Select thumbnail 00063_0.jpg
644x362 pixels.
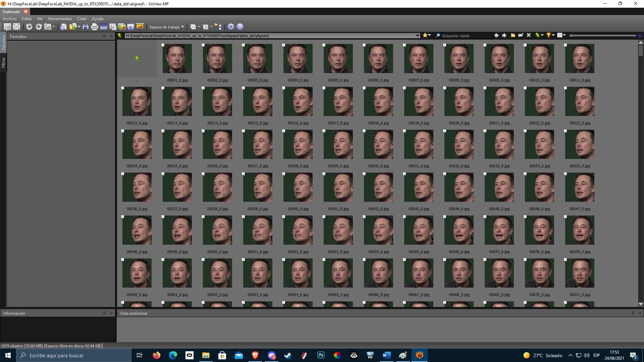pos(258,273)
